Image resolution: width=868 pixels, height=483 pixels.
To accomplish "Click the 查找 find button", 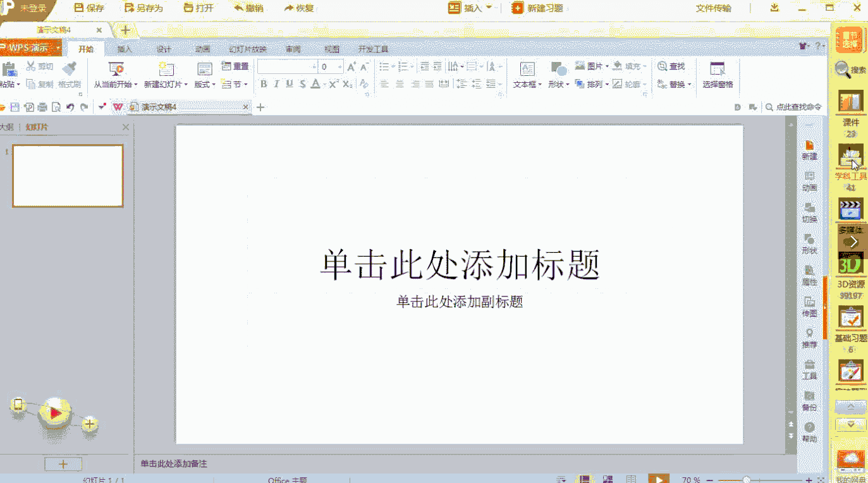I will tap(671, 66).
